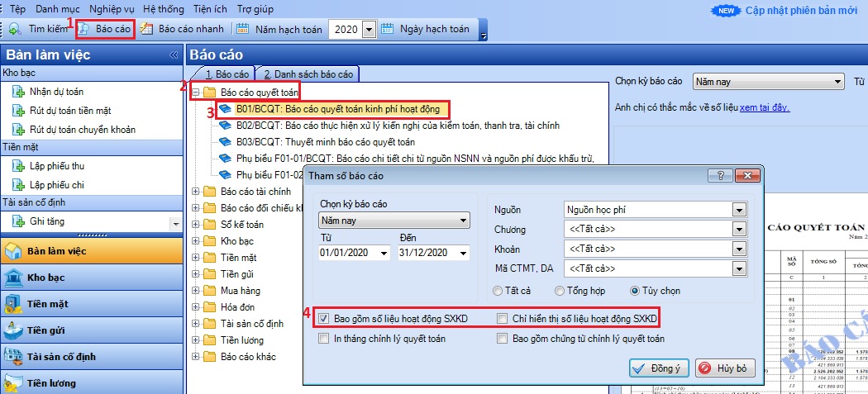Open the Nghiệp vụ menu
This screenshot has height=394, width=868.
click(x=112, y=9)
